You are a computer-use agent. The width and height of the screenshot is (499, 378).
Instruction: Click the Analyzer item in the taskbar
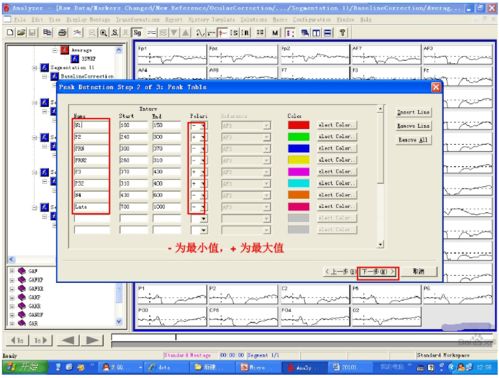pos(303,368)
